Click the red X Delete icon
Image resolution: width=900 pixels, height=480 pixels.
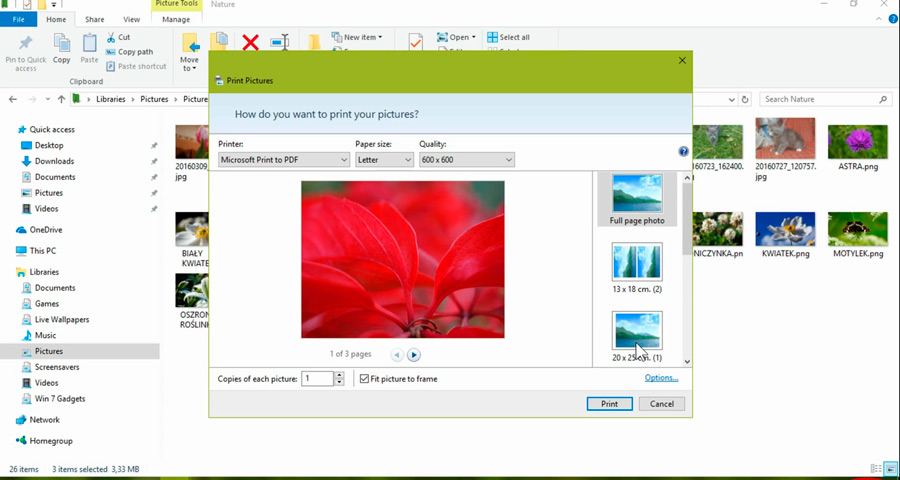250,42
